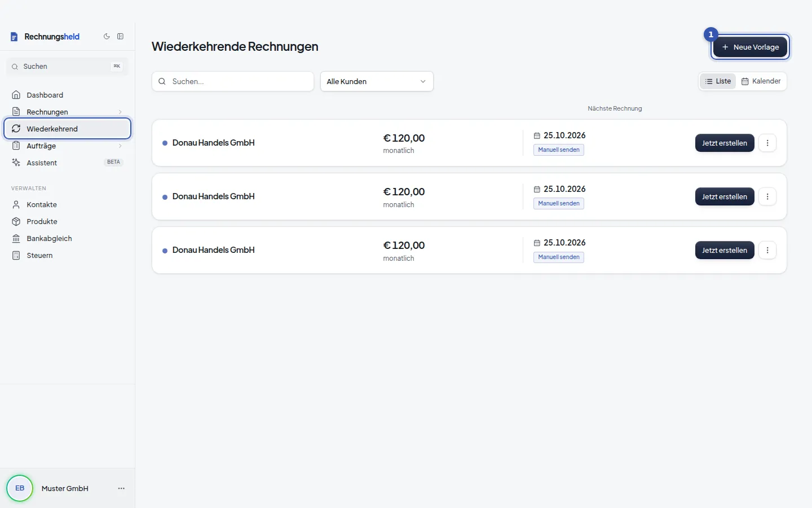Switch to the Liste view
Image resolution: width=812 pixels, height=508 pixels.
click(718, 81)
